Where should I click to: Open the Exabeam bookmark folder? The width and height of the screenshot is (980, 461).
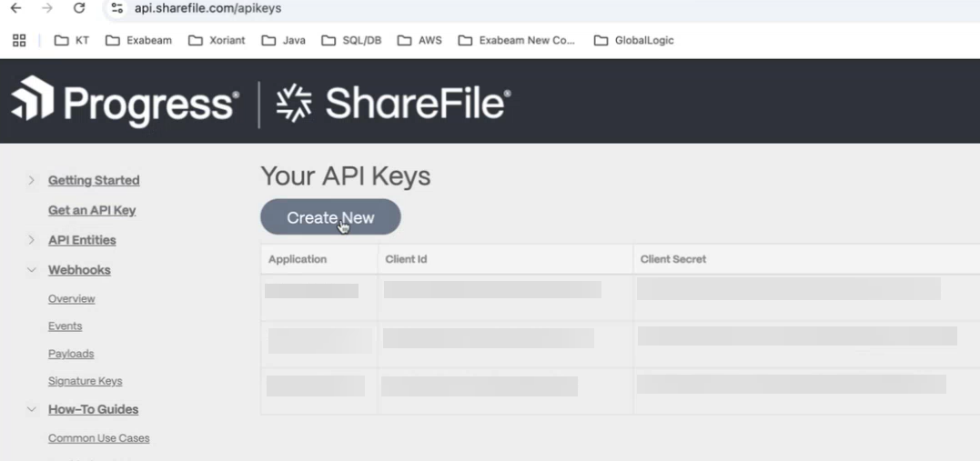(138, 41)
